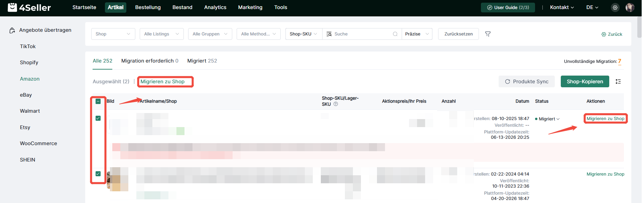Toggle the select-all header checkbox
644x203 pixels.
[98, 101]
